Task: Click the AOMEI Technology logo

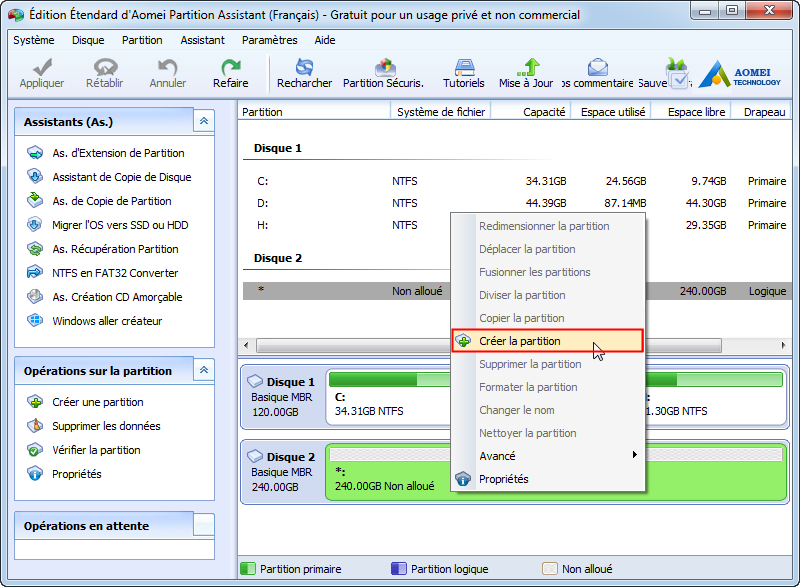Action: (x=739, y=74)
